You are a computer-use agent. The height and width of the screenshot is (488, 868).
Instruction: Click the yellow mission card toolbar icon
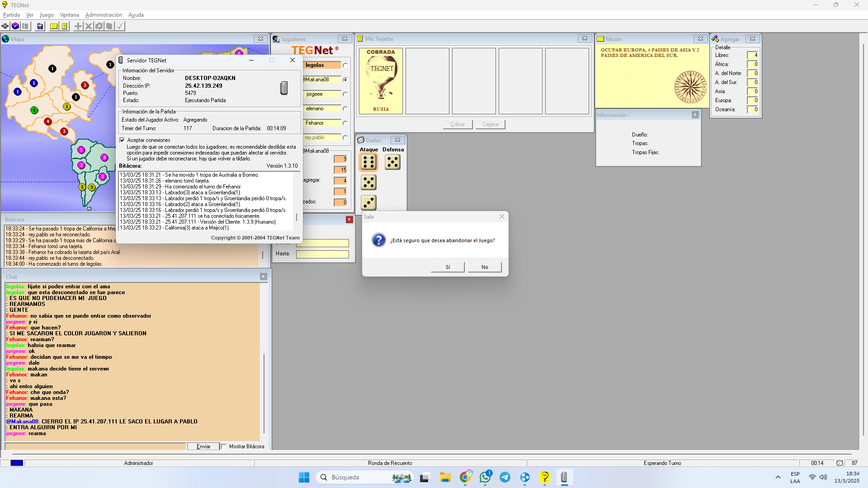[x=54, y=26]
